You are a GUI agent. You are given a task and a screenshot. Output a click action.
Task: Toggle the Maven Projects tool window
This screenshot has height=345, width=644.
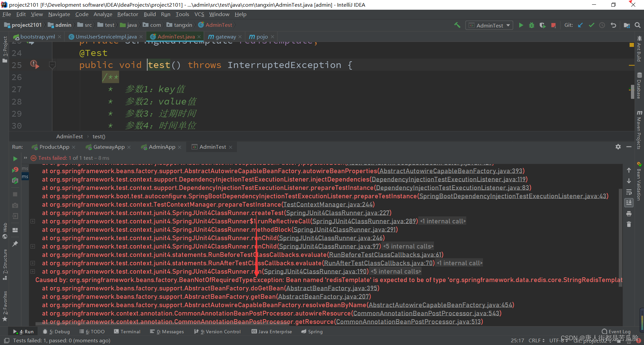639,130
